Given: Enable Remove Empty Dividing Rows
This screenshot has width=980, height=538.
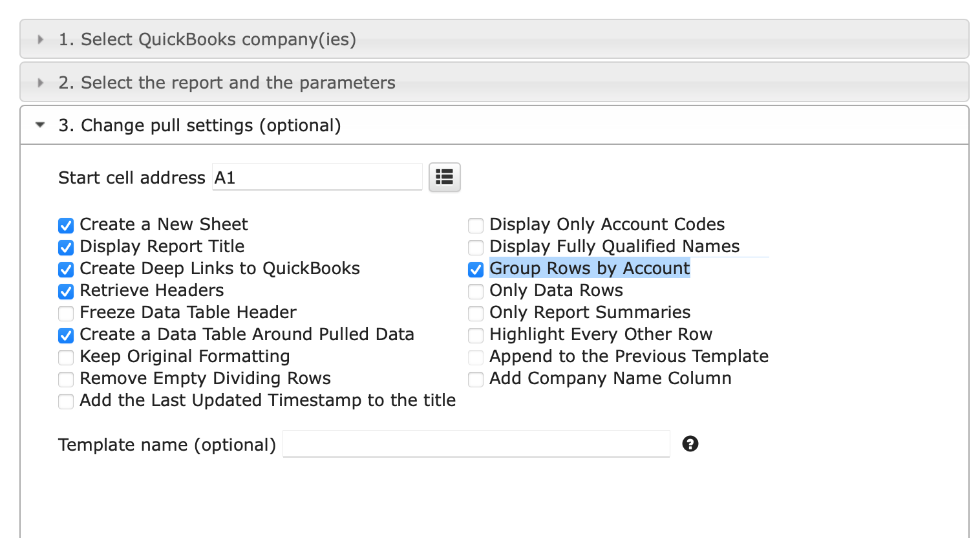Looking at the screenshot, I should pyautogui.click(x=66, y=379).
